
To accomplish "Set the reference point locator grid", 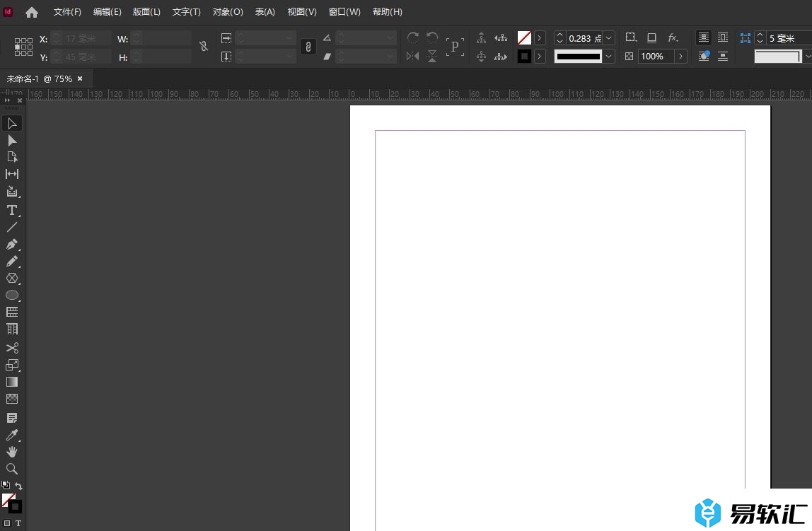I will coord(23,47).
